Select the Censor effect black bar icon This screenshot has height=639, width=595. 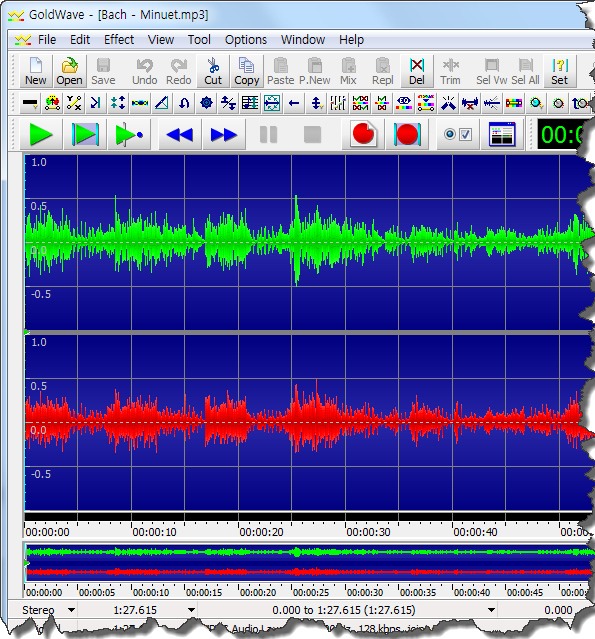(30, 103)
